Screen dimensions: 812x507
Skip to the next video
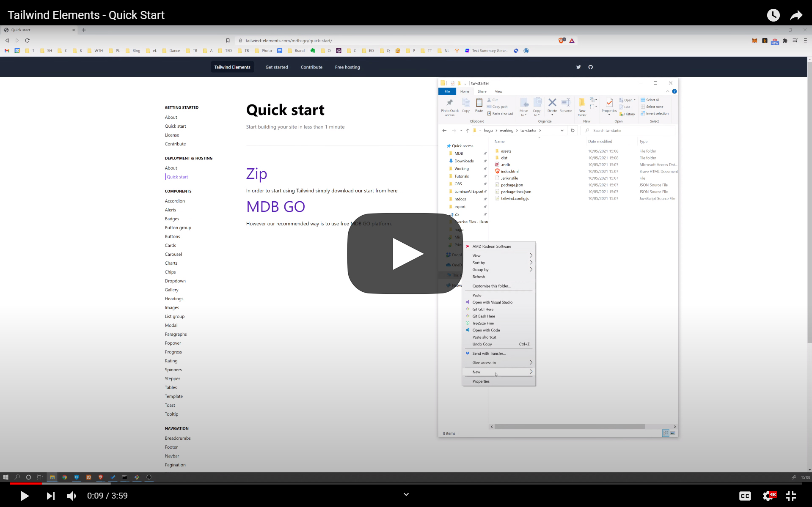click(51, 496)
